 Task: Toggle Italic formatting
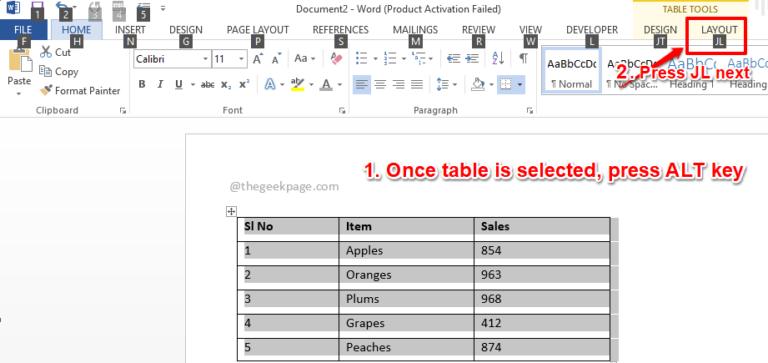(x=160, y=84)
